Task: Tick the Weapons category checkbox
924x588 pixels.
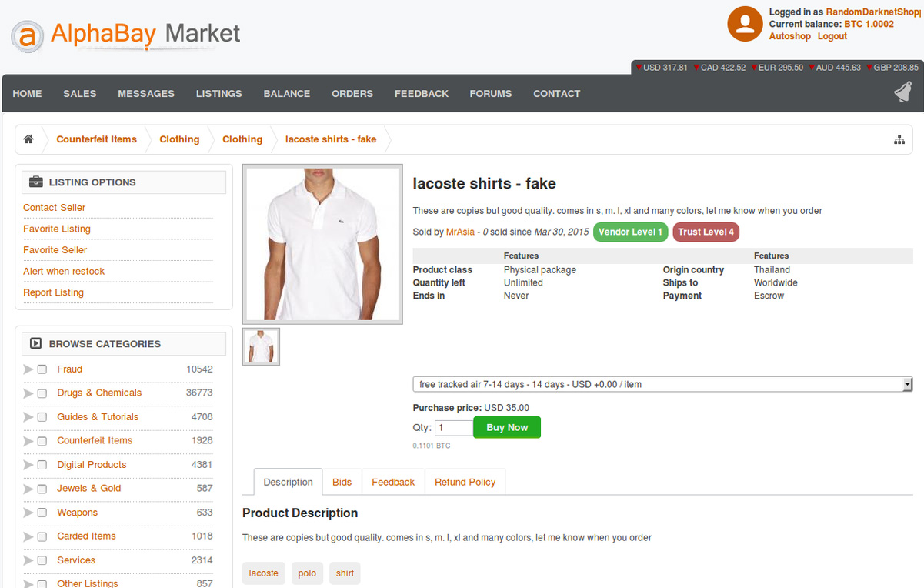Action: coord(42,513)
